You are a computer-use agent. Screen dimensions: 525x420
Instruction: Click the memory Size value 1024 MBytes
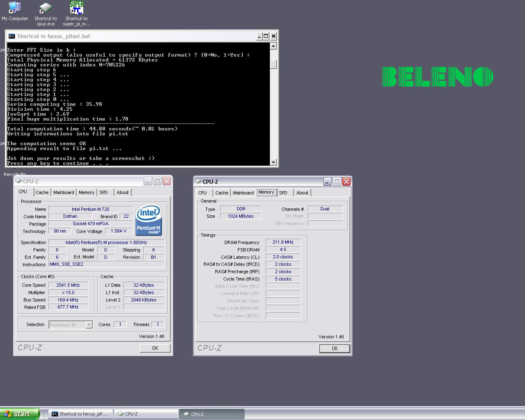(x=241, y=216)
